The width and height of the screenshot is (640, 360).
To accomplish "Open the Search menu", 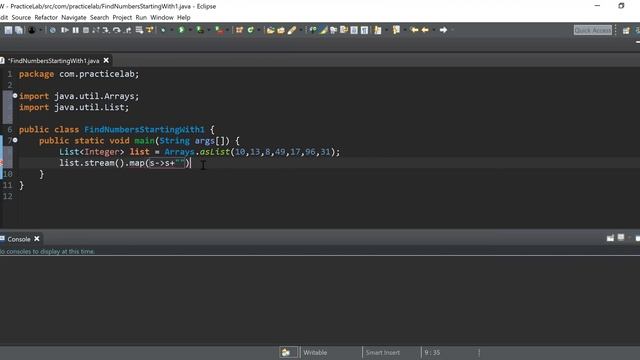I will [x=100, y=18].
